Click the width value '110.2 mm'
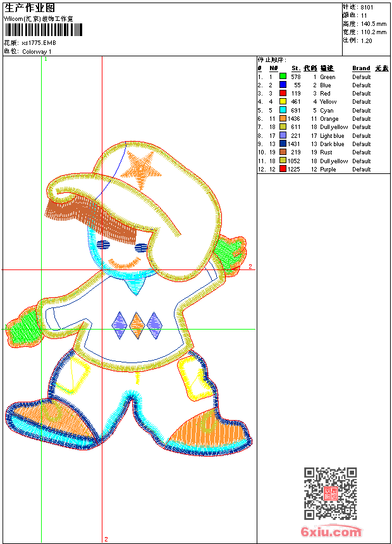392x544 pixels. click(x=374, y=32)
